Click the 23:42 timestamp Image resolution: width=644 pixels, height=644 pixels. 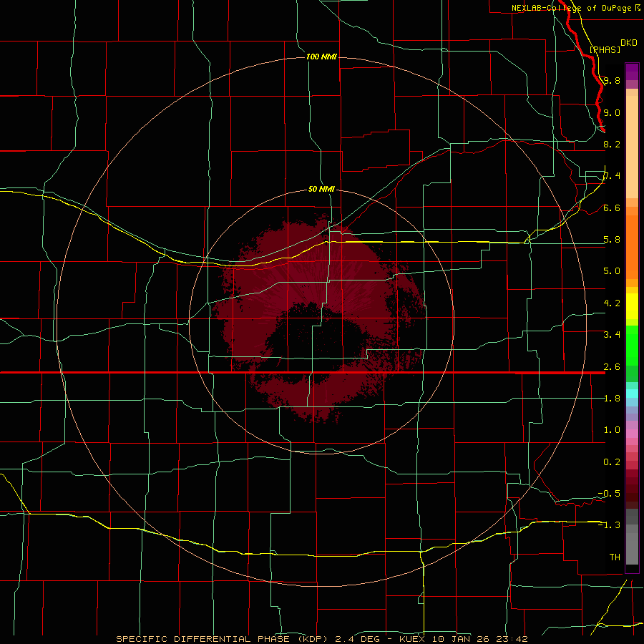tap(512, 639)
